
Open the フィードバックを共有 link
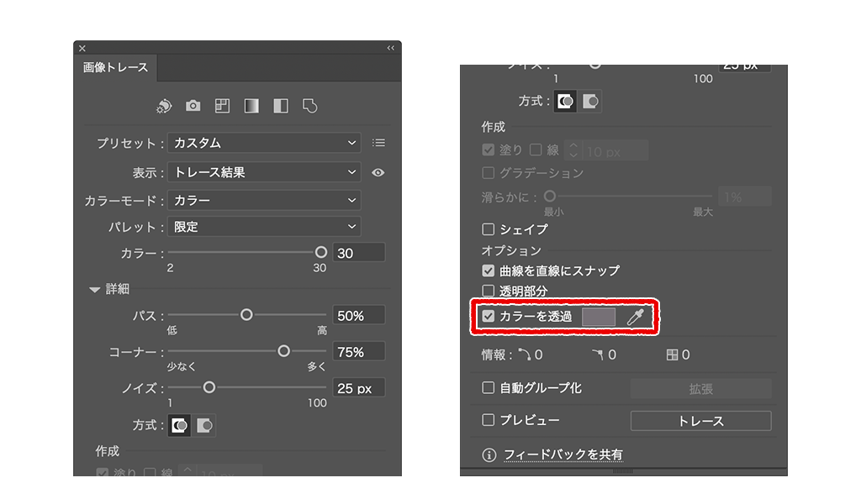(x=563, y=454)
